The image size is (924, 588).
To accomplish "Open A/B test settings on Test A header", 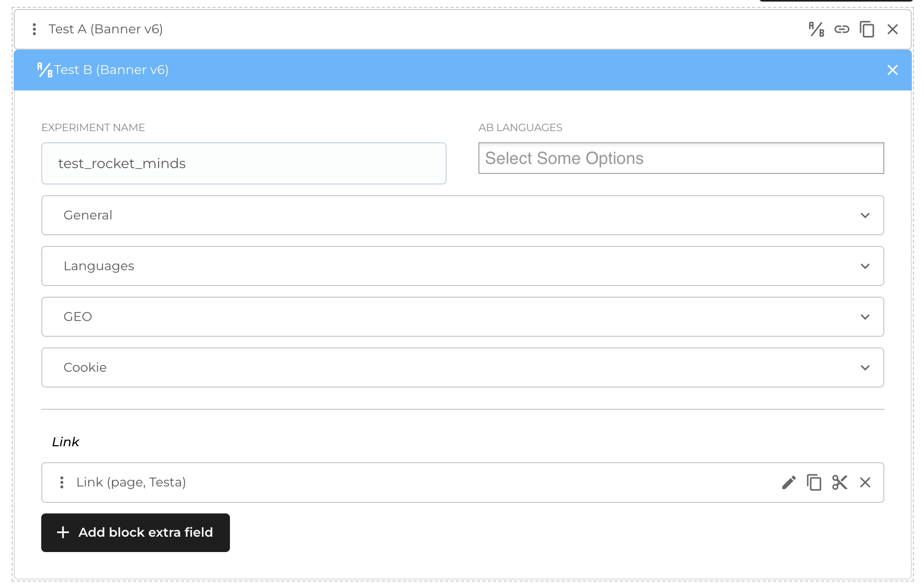I will click(816, 30).
